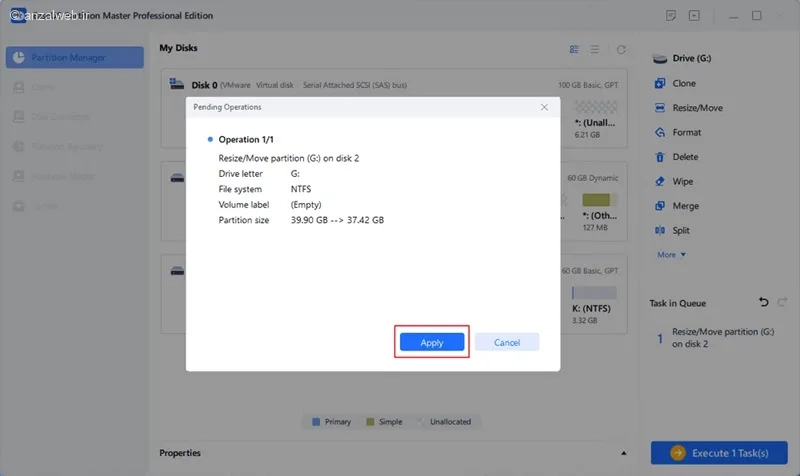Screen dimensions: 800x476
Task: Open the queued Resize/Move task entry
Action: tap(718, 338)
